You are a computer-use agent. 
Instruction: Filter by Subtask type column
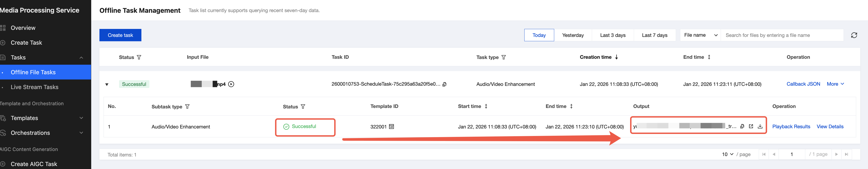187,106
